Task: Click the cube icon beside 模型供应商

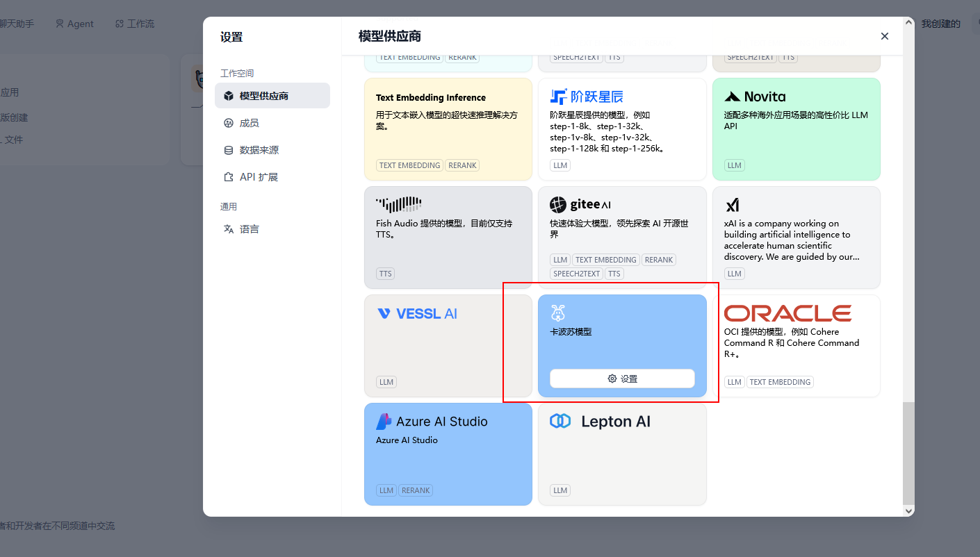Action: pos(228,96)
